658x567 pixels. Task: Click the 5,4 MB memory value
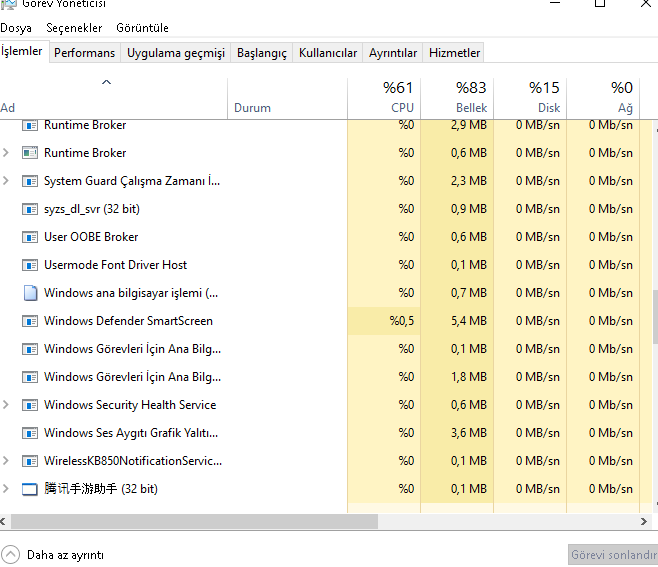pos(469,321)
